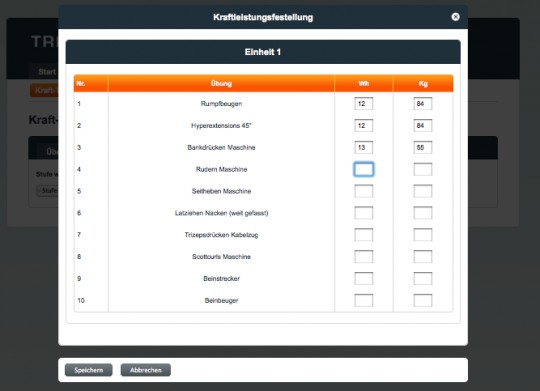
Task: Click the Kg field for Trizepsdrücken Kabelzug
Action: (x=423, y=235)
